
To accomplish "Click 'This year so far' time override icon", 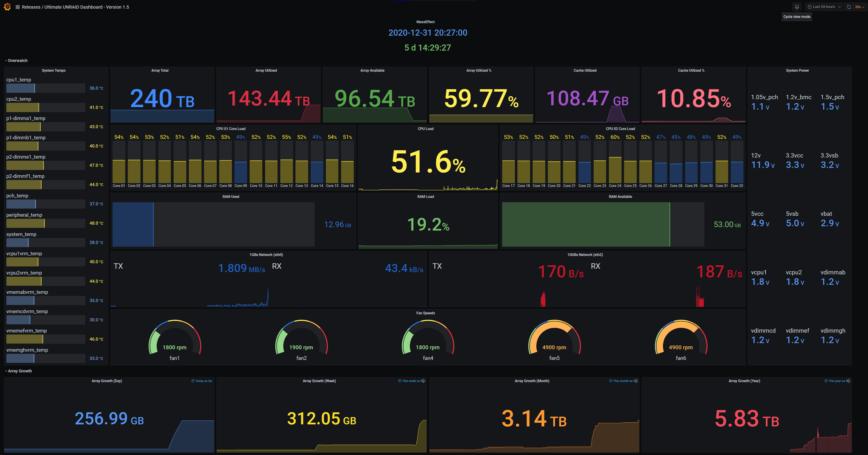I will click(x=826, y=381).
